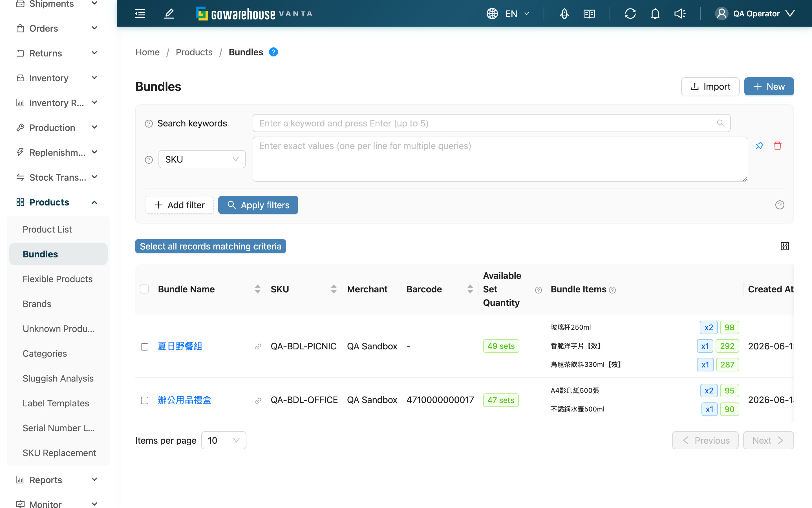Click the Next page button
812x508 pixels.
point(768,440)
